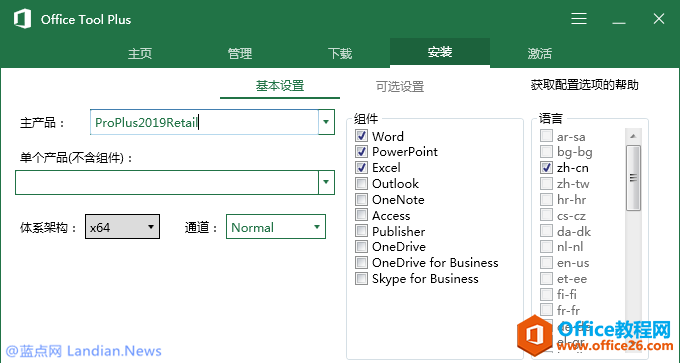The height and width of the screenshot is (363, 680).
Task: Click the language list scrollbar thumb
Action: pos(633,178)
